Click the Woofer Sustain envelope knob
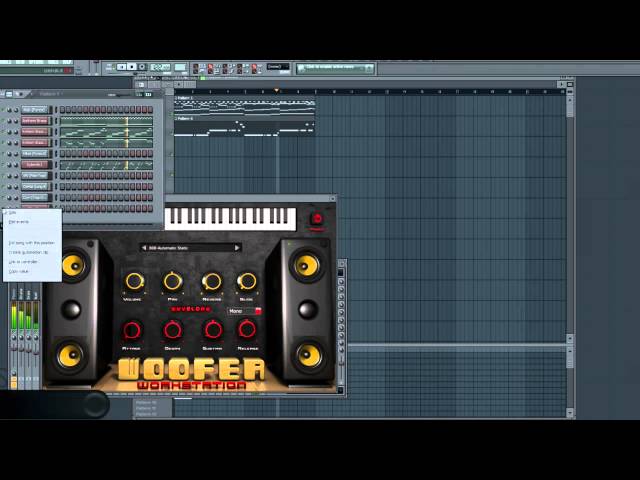The image size is (640, 480). pos(213,330)
